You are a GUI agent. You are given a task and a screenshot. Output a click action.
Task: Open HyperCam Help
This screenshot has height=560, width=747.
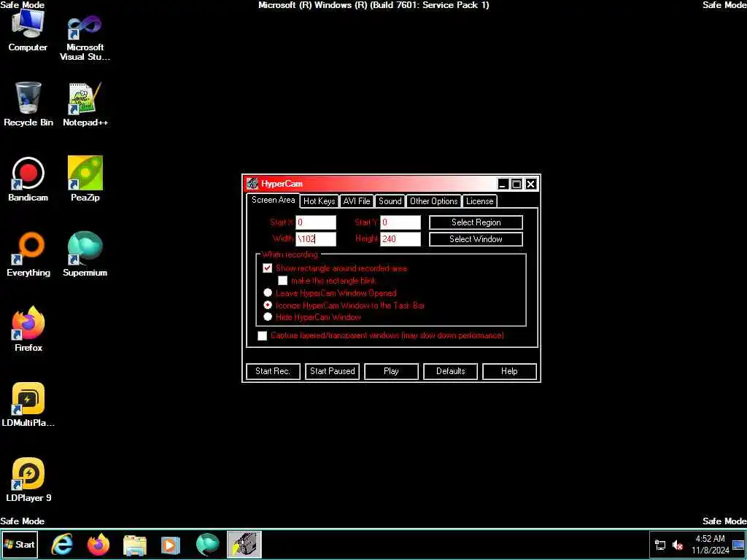(509, 371)
